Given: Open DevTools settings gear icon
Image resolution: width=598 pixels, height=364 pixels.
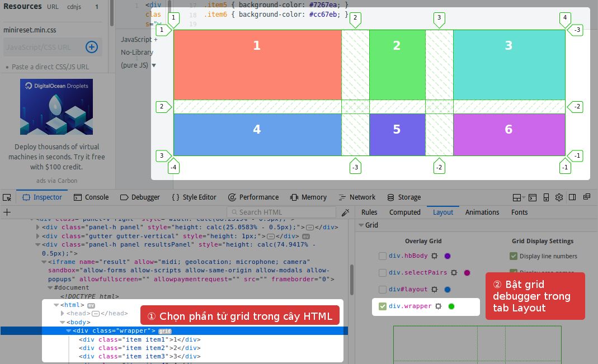Looking at the screenshot, I should click(559, 197).
